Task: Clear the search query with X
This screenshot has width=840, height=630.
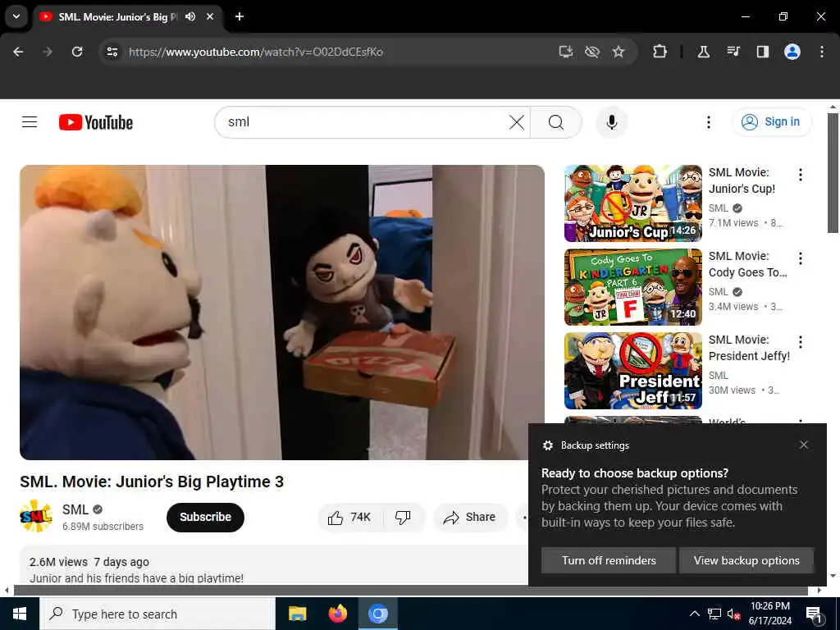Action: point(517,122)
